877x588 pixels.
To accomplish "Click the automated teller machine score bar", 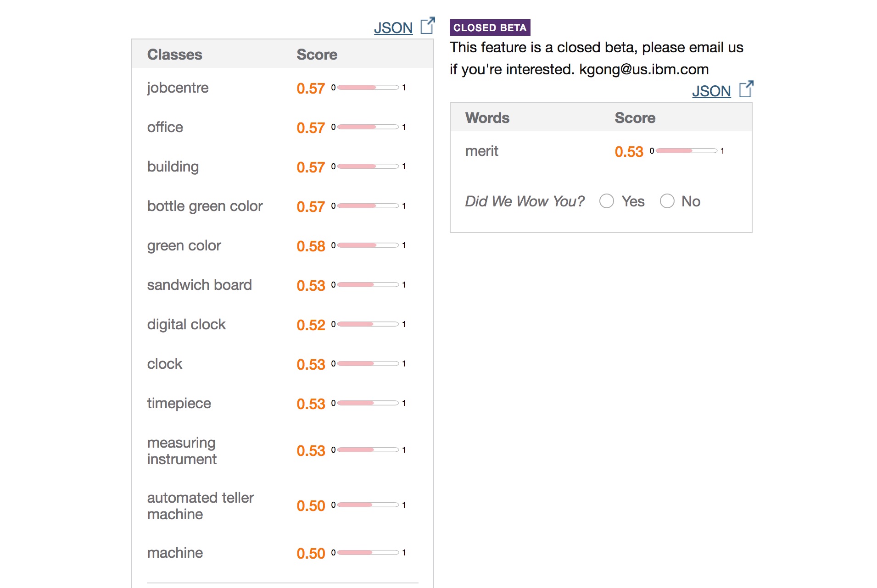I will click(x=368, y=505).
